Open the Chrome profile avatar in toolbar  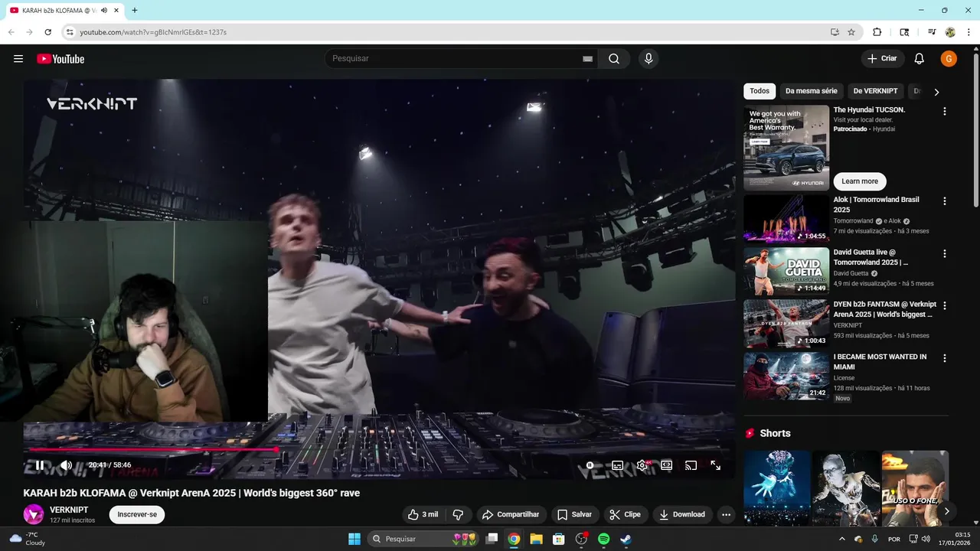[950, 32]
